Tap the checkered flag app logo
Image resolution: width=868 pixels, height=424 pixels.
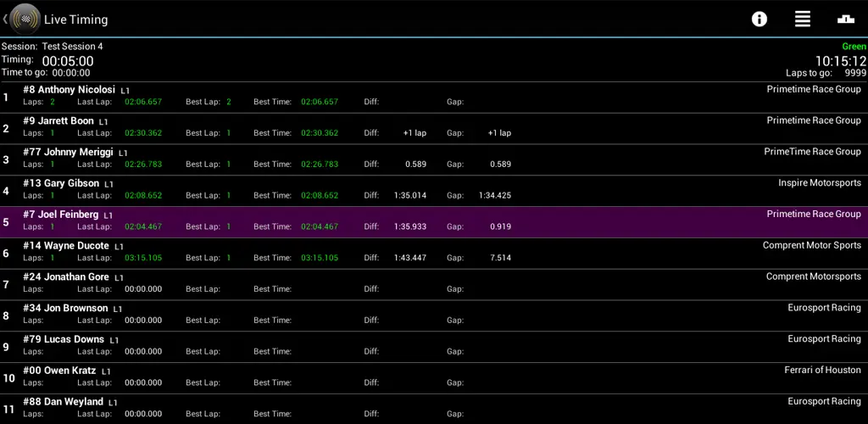tap(25, 20)
